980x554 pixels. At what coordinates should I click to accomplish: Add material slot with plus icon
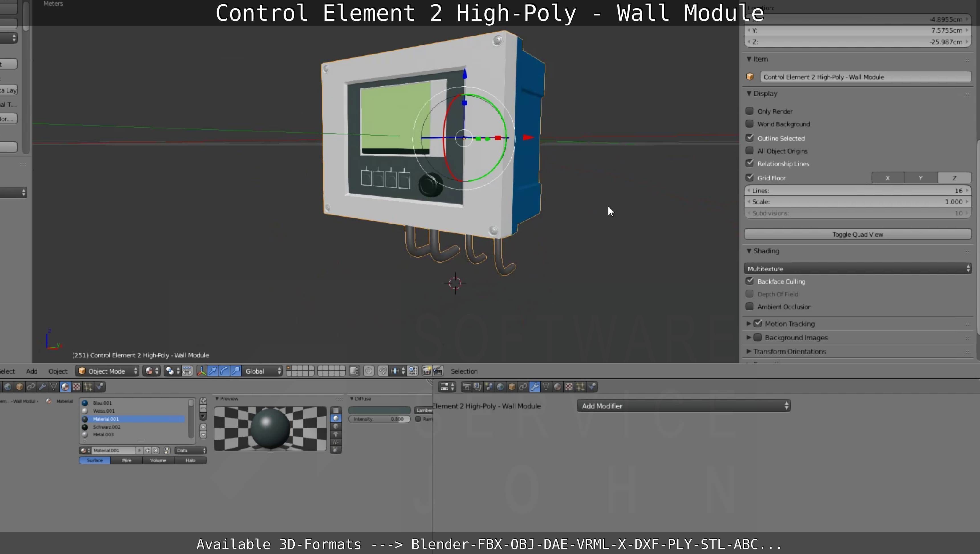point(203,401)
